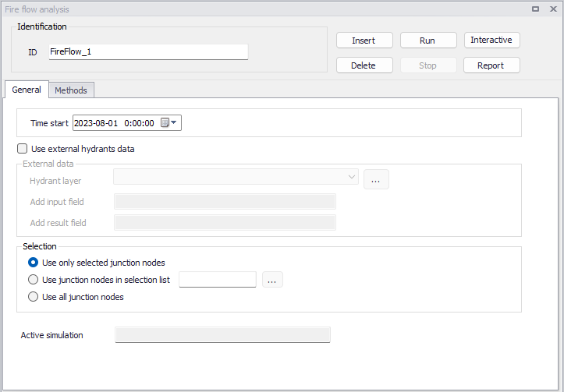Click the selection list input field
Screen dimensions: 564x392
(x=218, y=280)
